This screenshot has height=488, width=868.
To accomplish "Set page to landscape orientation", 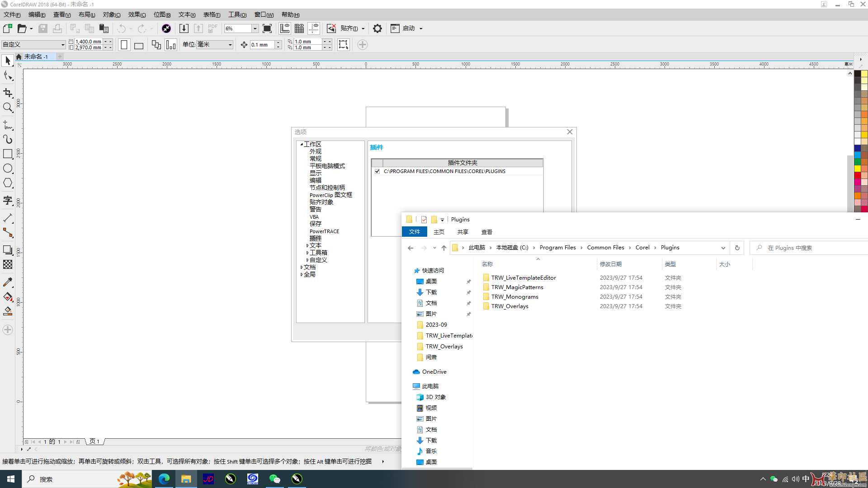I will (x=139, y=45).
